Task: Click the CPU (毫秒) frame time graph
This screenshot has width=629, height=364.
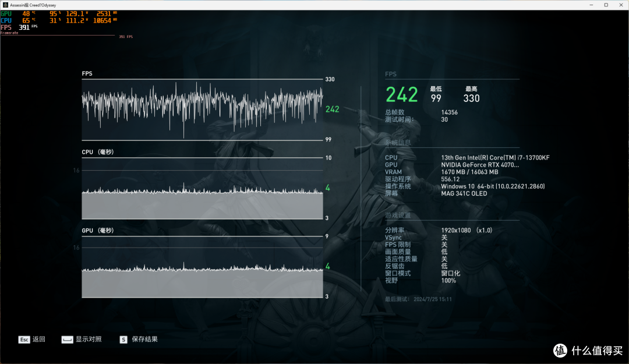Action: 202,188
